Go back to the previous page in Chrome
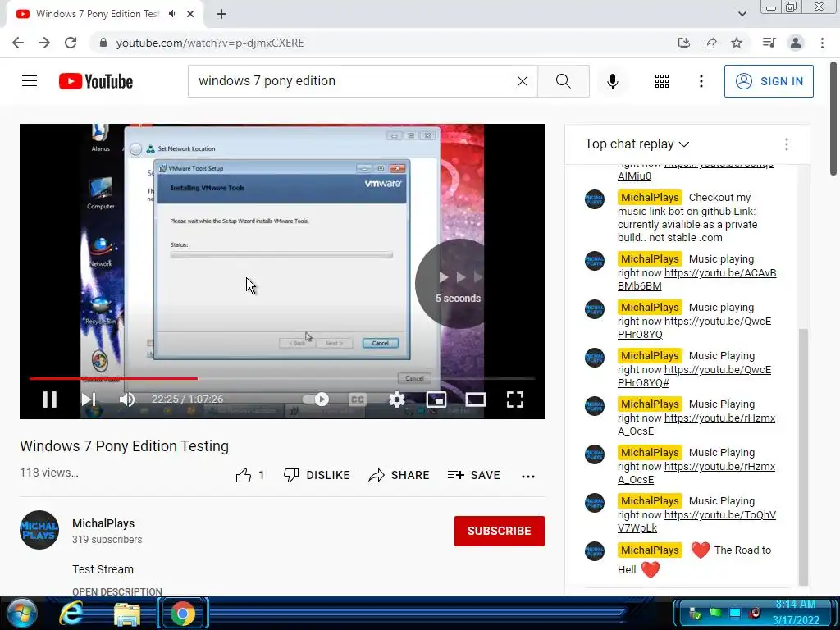The height and width of the screenshot is (630, 840). click(x=18, y=43)
